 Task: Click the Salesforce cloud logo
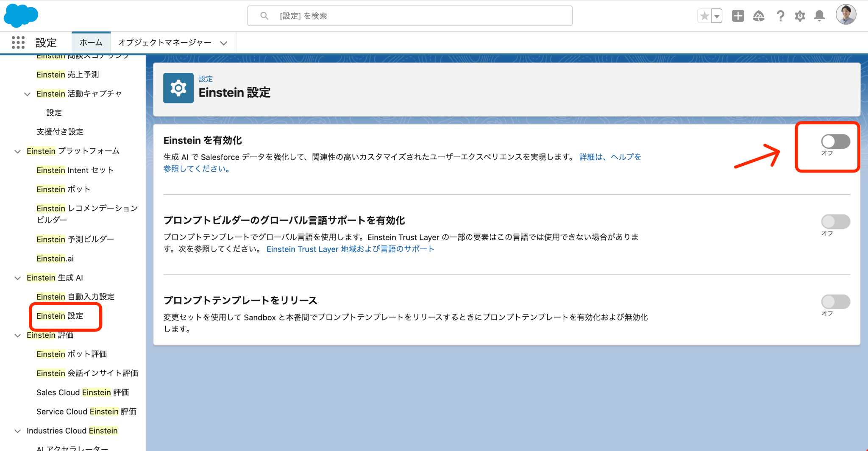(21, 16)
